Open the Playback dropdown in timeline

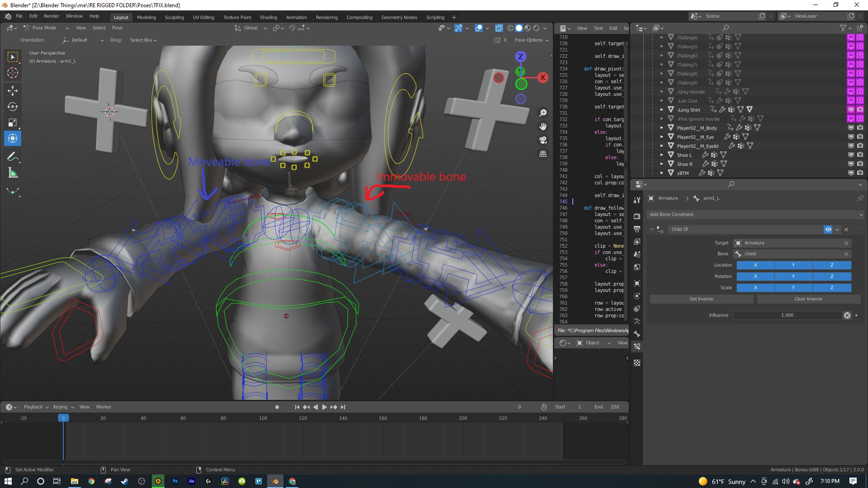click(36, 407)
